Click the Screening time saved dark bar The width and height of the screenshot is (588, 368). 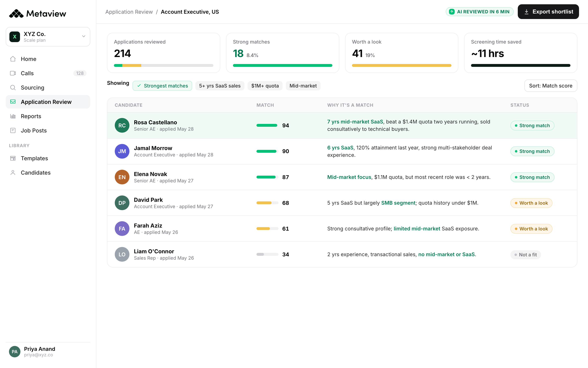pyautogui.click(x=520, y=65)
